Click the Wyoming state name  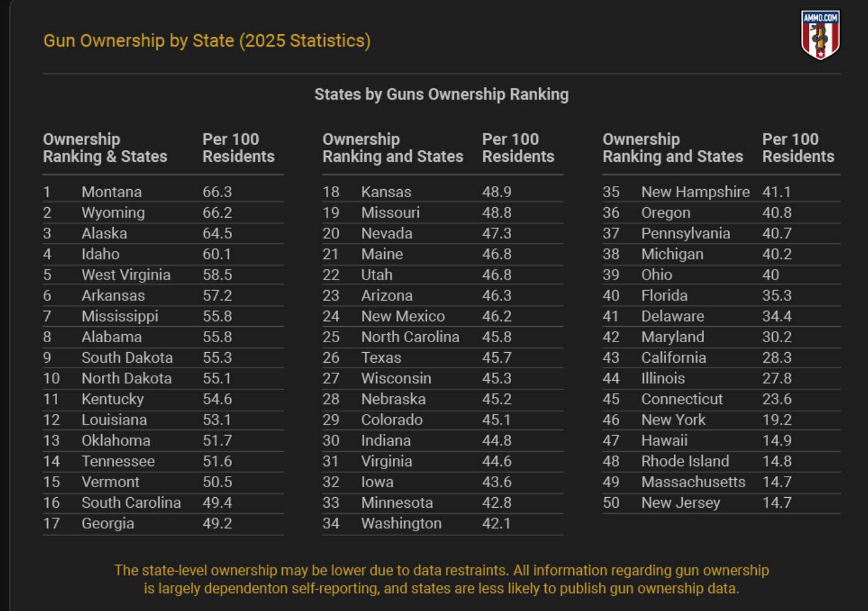(x=113, y=213)
